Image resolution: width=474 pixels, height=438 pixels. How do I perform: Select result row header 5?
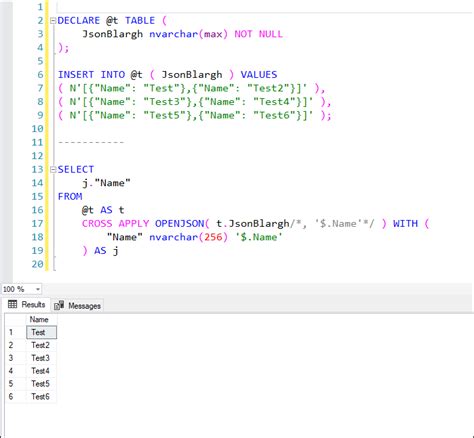[x=15, y=384]
